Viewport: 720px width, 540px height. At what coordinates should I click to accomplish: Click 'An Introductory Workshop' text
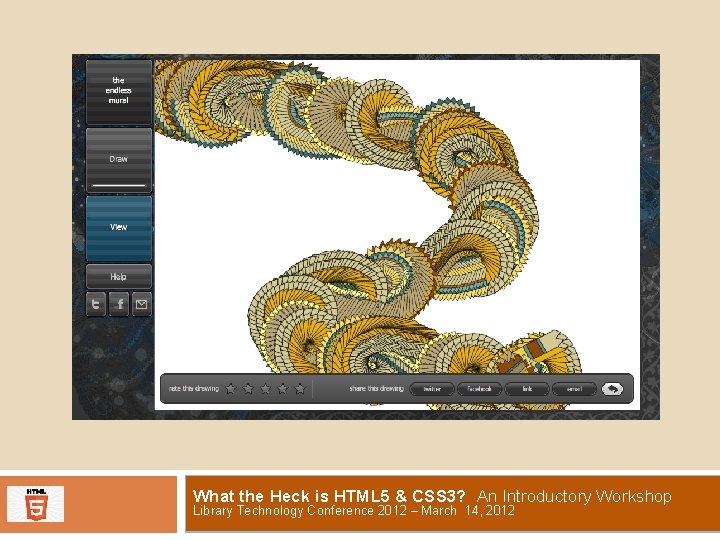pos(574,496)
